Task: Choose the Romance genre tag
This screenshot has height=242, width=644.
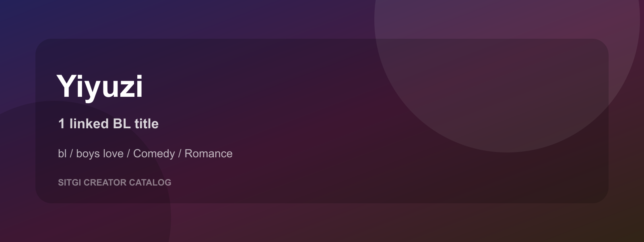Action: point(208,153)
